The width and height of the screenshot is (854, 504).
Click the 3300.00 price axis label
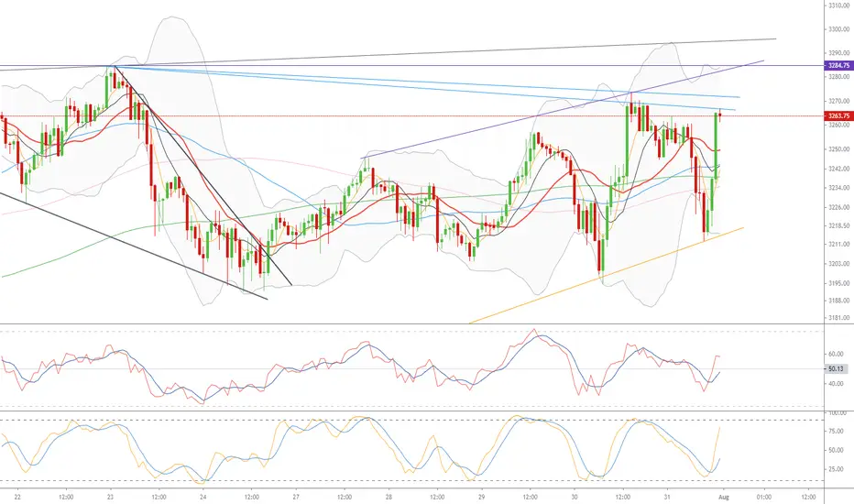pos(838,29)
